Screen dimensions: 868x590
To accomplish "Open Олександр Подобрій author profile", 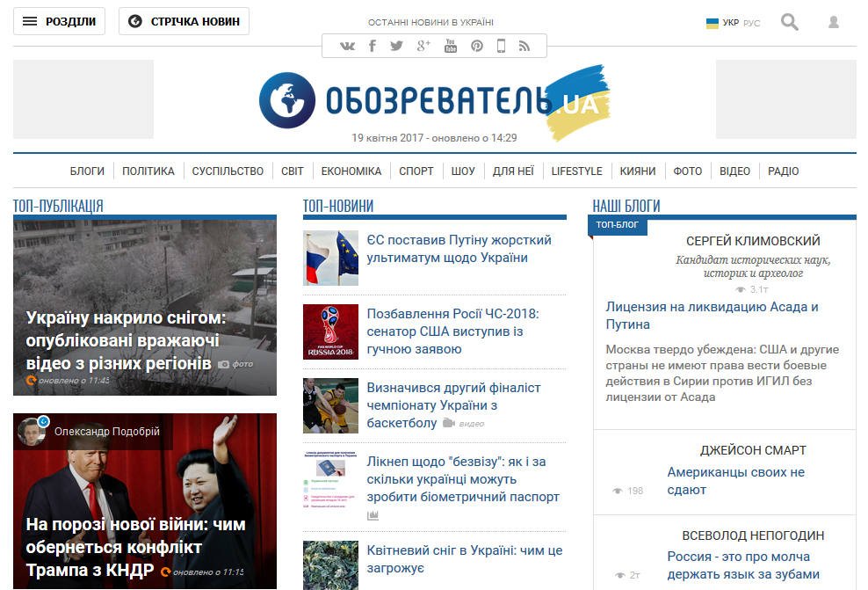I will pos(107,431).
